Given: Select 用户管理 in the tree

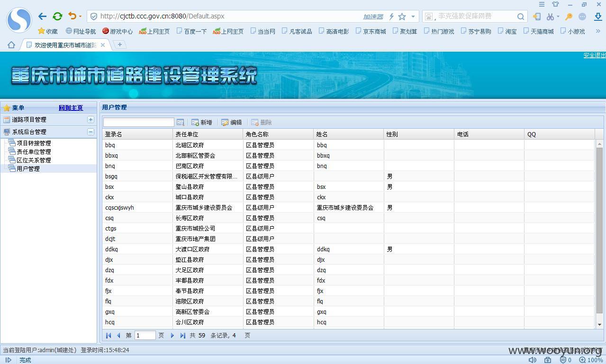Looking at the screenshot, I should point(28,169).
